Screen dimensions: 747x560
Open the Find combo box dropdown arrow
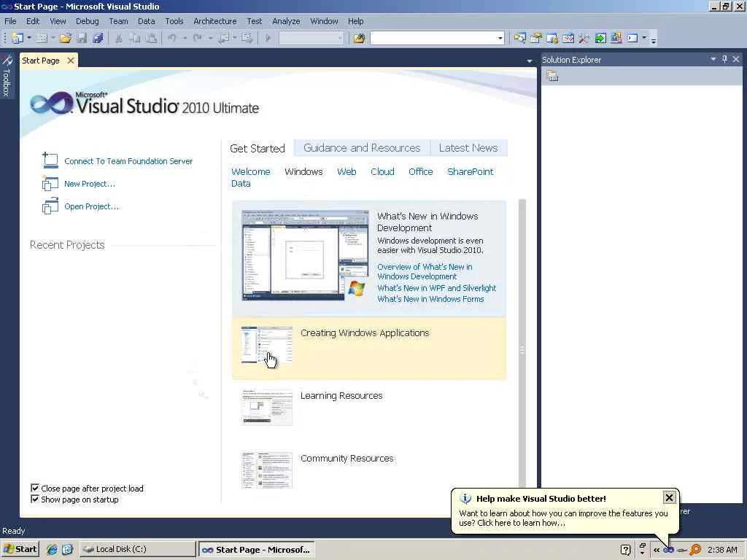[500, 38]
